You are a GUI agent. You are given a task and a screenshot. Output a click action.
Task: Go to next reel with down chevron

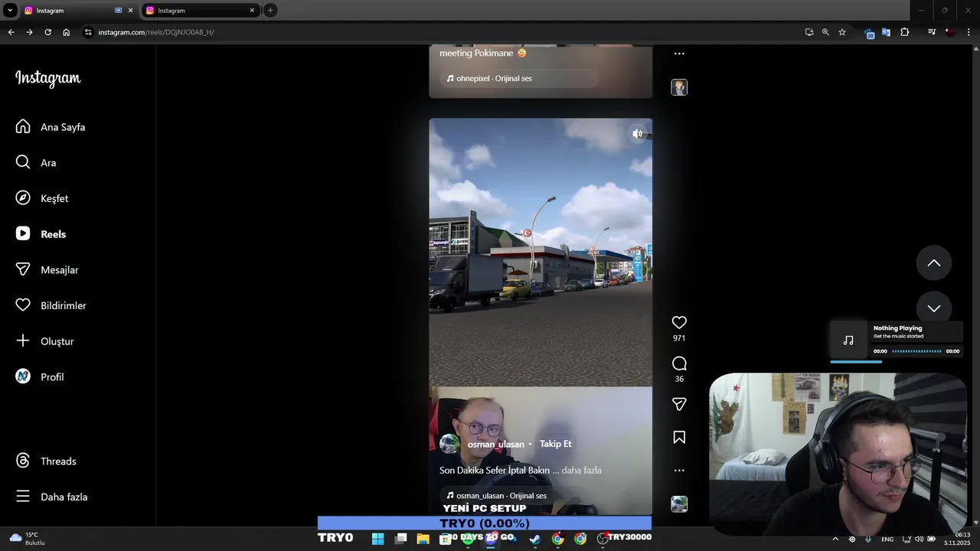[x=934, y=308]
